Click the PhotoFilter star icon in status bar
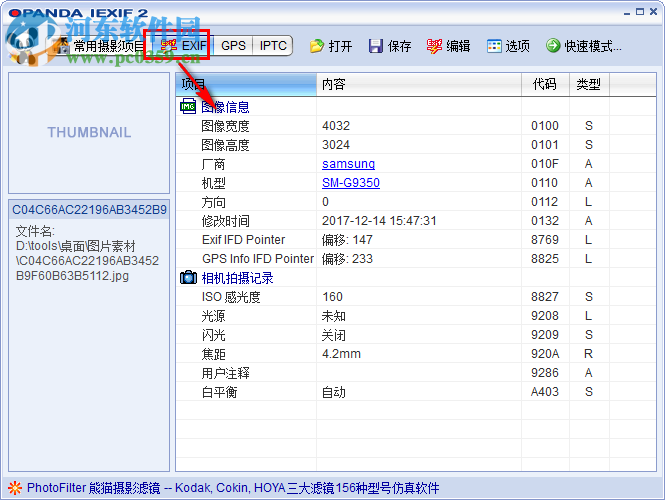 (15, 488)
